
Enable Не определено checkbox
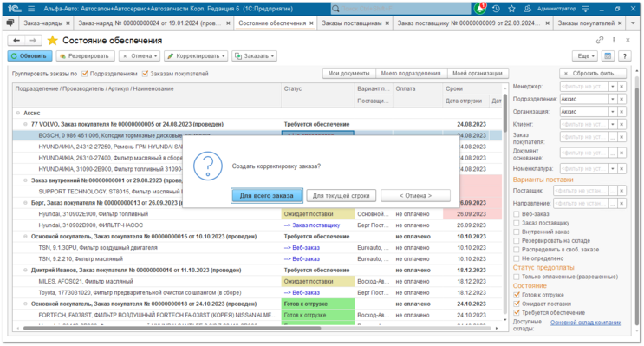tap(517, 258)
